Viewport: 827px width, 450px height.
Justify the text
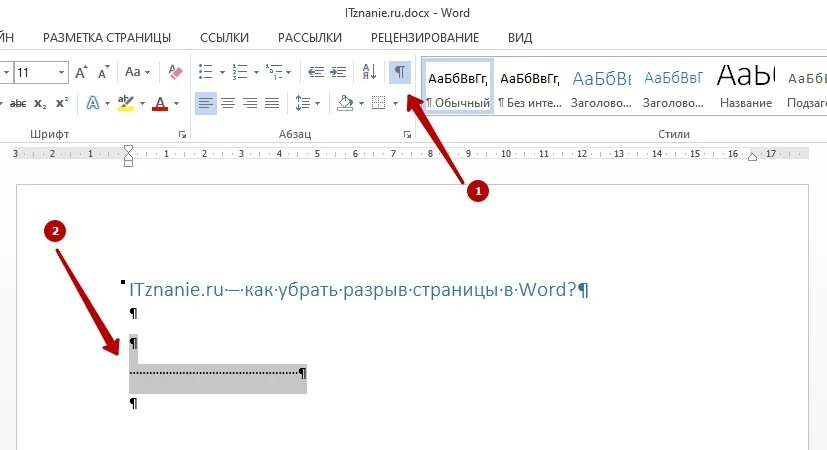(272, 103)
